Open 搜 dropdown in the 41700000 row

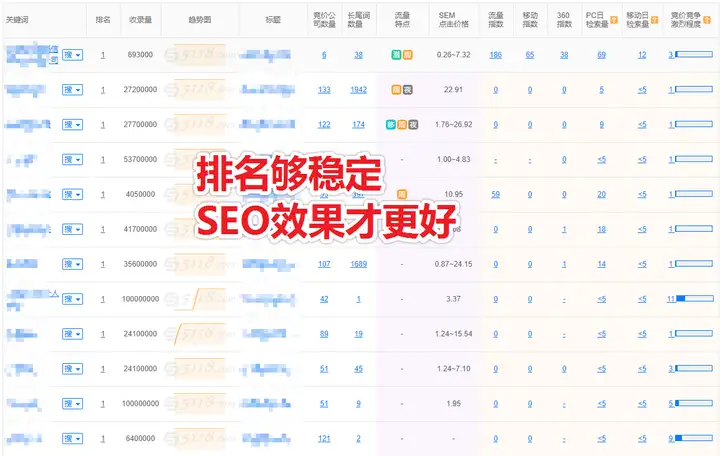tap(73, 229)
